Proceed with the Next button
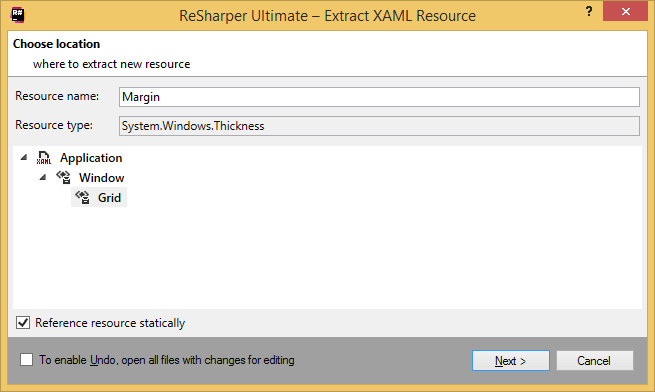Screen dimensions: 655x392 tap(510, 360)
